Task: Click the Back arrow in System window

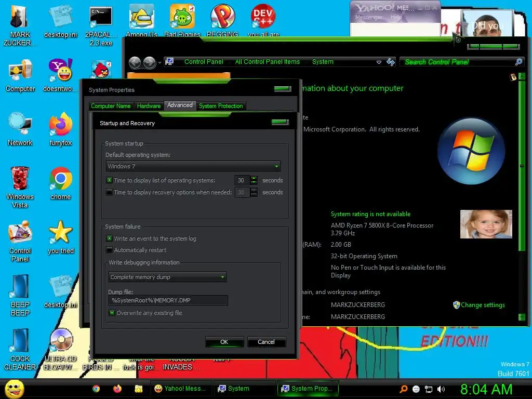Action: 135,62
